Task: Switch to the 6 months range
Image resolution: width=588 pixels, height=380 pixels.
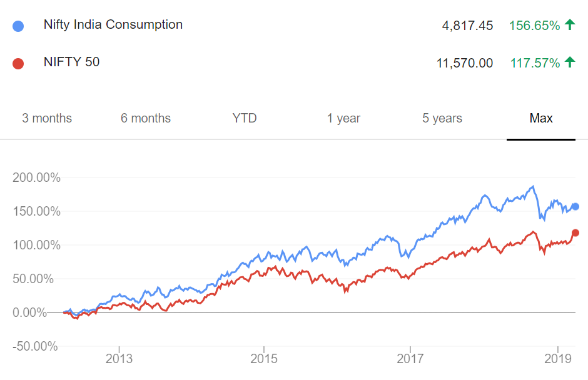Action: coord(146,118)
